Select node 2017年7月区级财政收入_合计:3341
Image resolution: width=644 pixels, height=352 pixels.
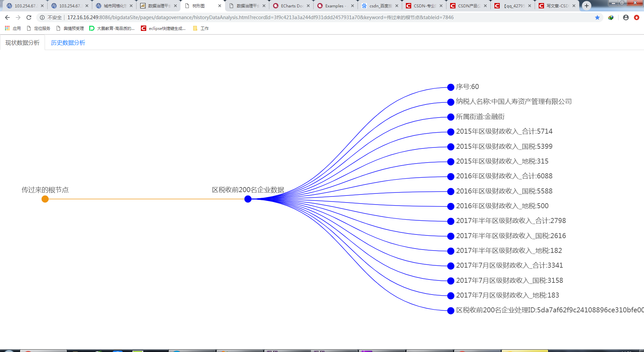[451, 266]
